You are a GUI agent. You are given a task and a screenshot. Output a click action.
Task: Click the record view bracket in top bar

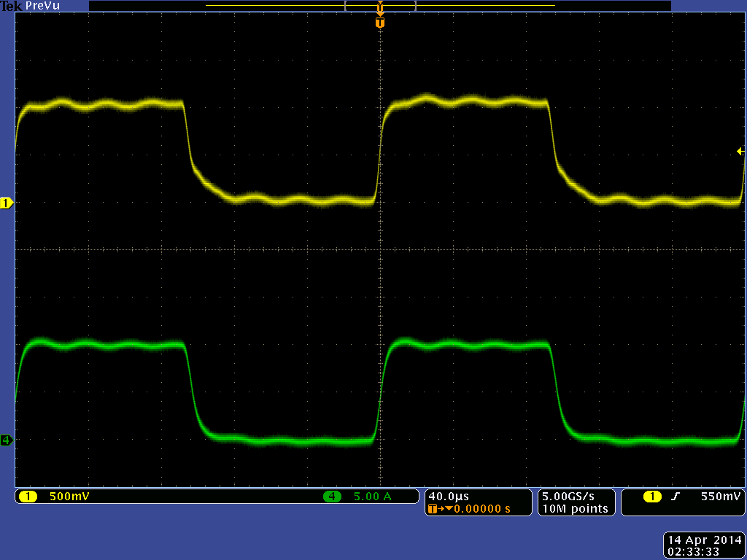click(380, 6)
